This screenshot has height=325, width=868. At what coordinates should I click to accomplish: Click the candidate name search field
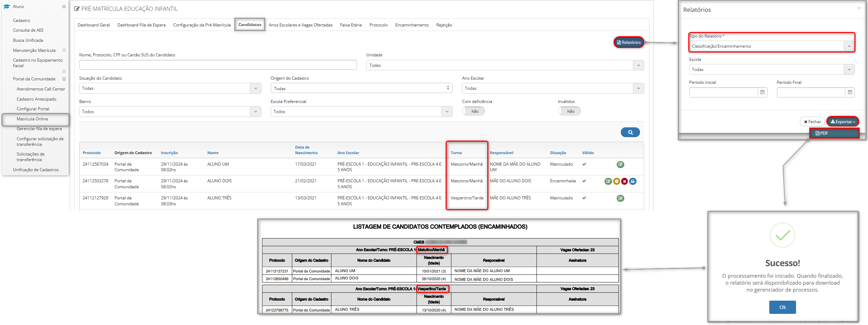point(218,65)
